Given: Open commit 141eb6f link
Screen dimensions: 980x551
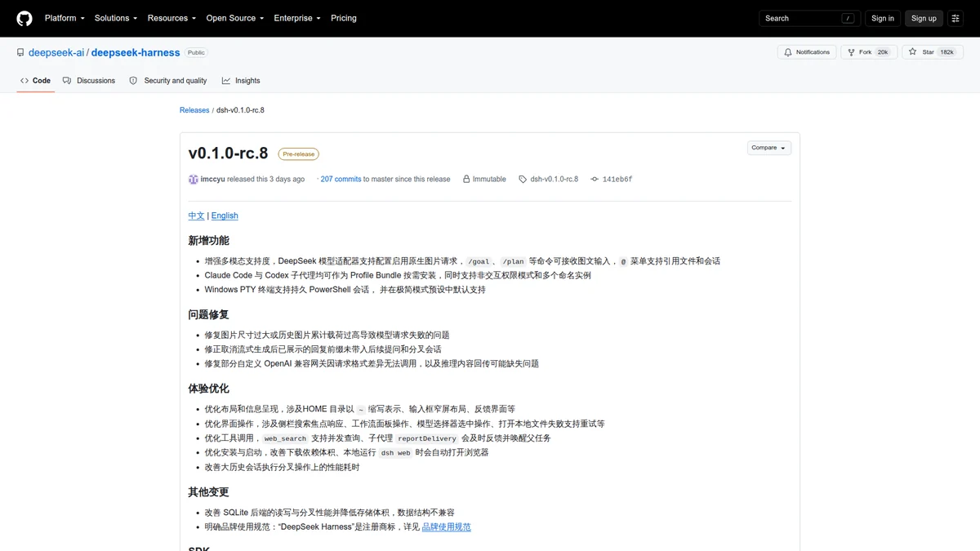Looking at the screenshot, I should click(x=617, y=179).
